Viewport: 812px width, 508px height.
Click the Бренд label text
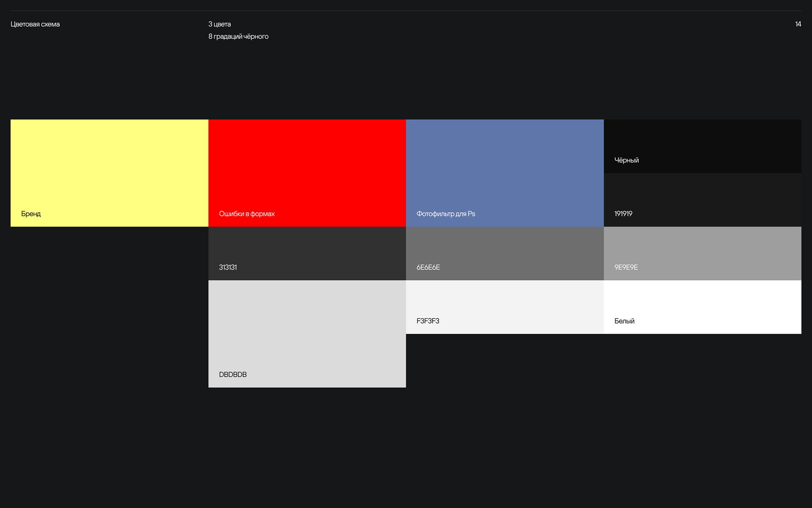point(31,214)
